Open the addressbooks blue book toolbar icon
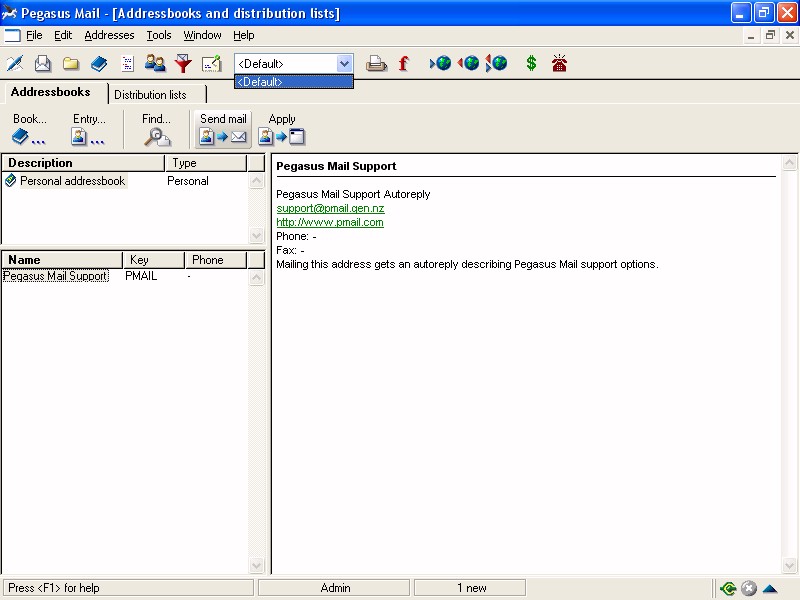 tap(99, 64)
